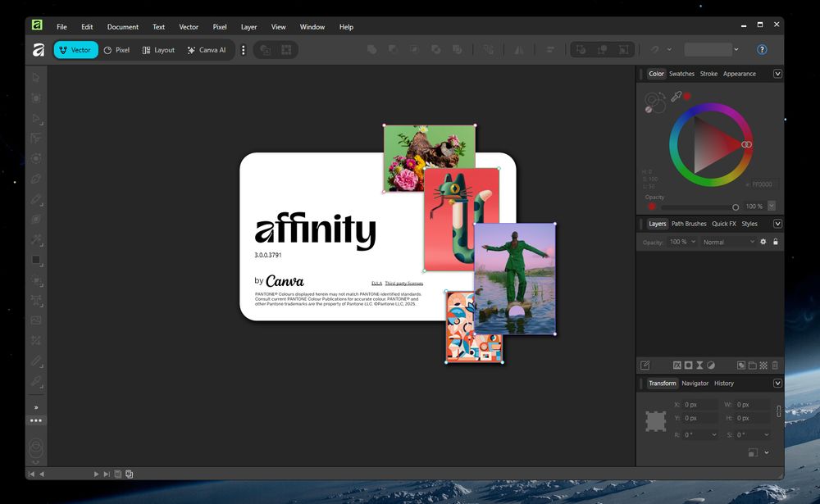Switch to the Pixel studio mode
The width and height of the screenshot is (820, 504).
[116, 50]
